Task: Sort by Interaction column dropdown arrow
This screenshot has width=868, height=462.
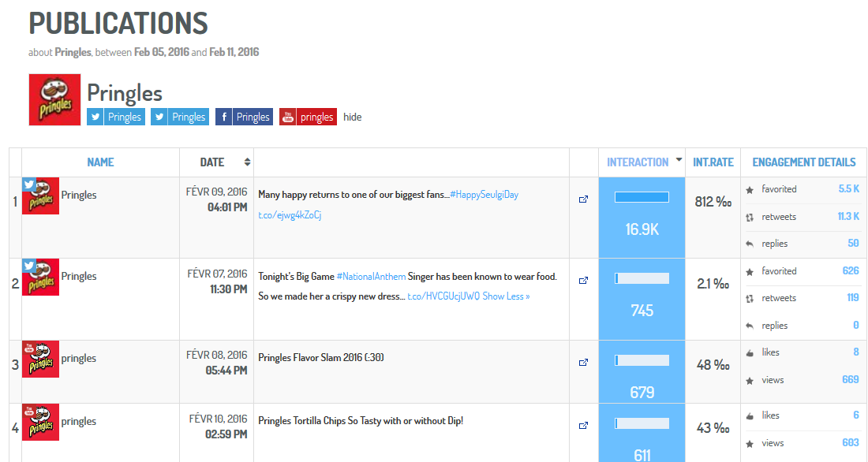Action: [679, 161]
